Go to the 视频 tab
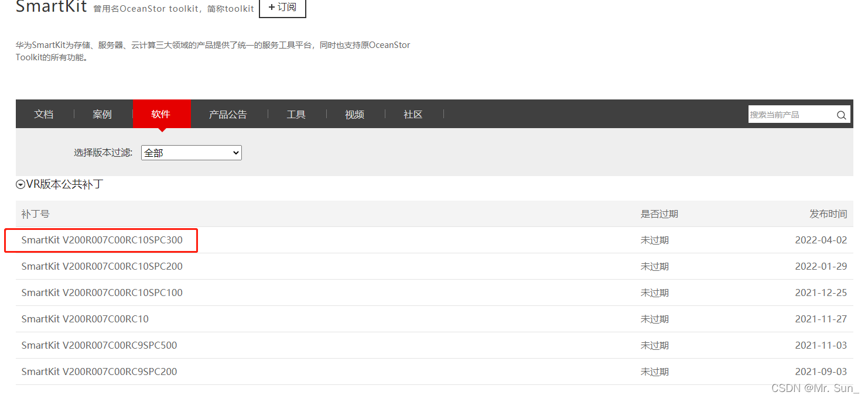Screen dimensions: 868x399 tap(355, 114)
